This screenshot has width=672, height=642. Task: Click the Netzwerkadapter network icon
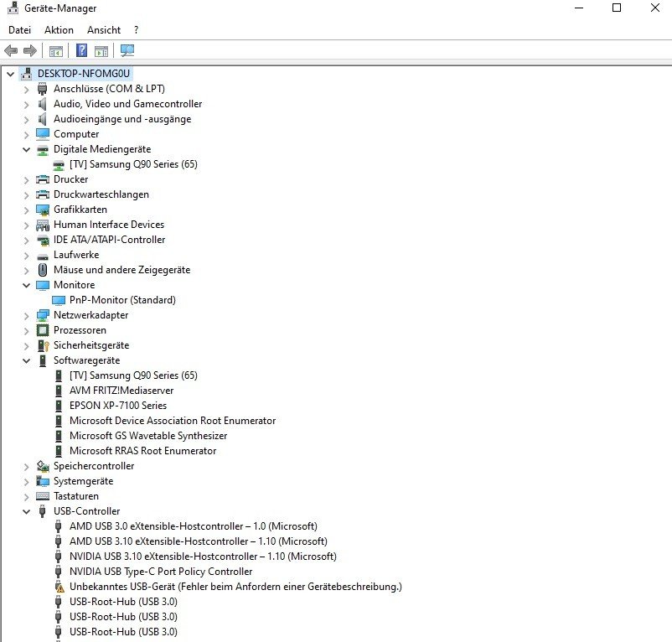43,315
